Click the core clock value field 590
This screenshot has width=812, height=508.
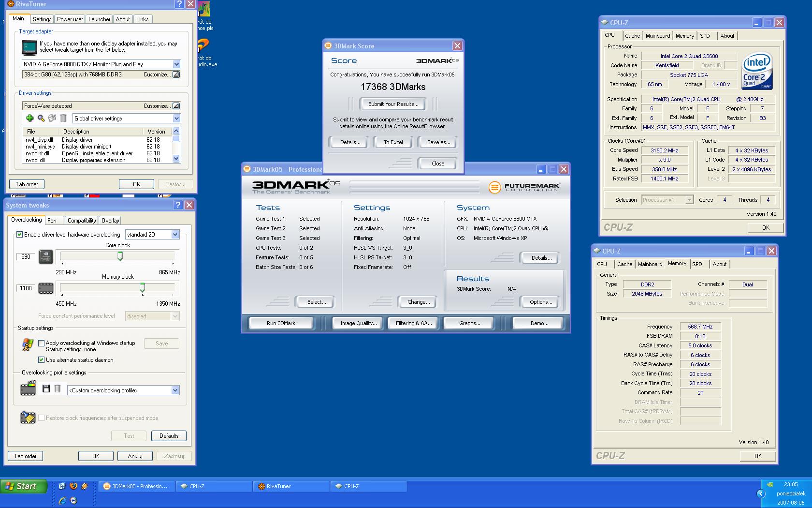click(x=26, y=257)
